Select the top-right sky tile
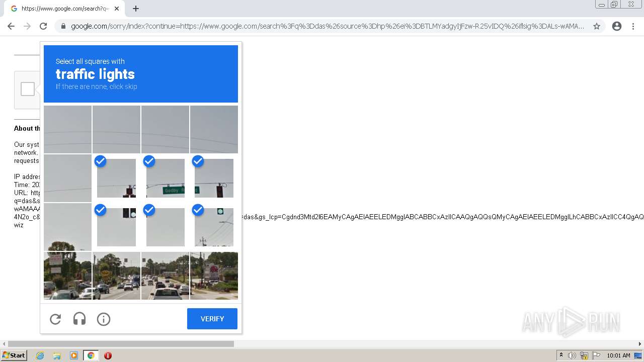644x362 pixels. 214,129
